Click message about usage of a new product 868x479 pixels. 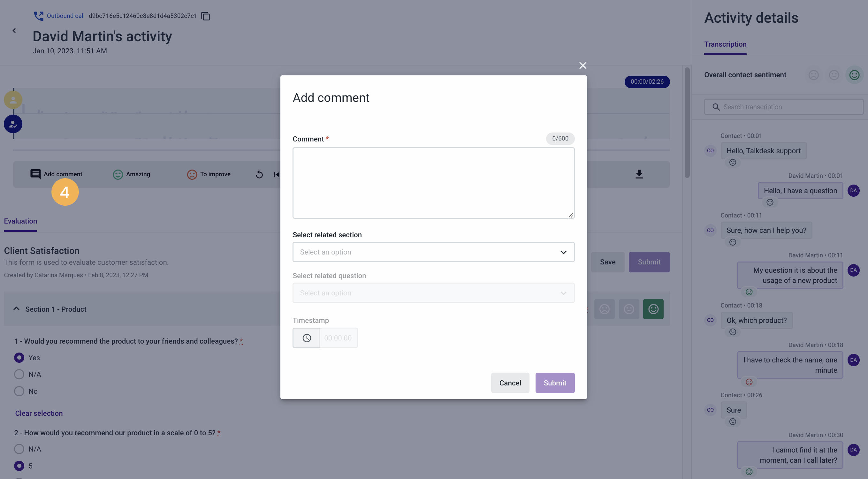pyautogui.click(x=790, y=275)
